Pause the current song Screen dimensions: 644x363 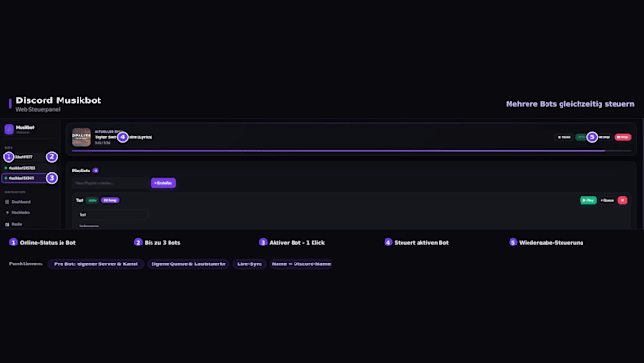pos(563,137)
